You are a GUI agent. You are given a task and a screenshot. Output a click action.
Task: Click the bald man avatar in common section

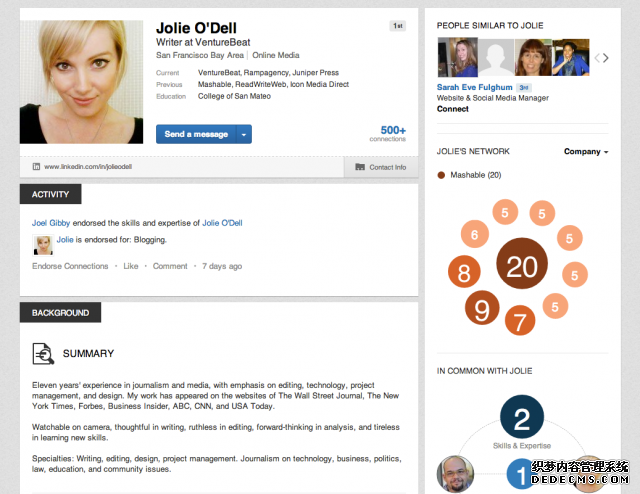pos(455,474)
